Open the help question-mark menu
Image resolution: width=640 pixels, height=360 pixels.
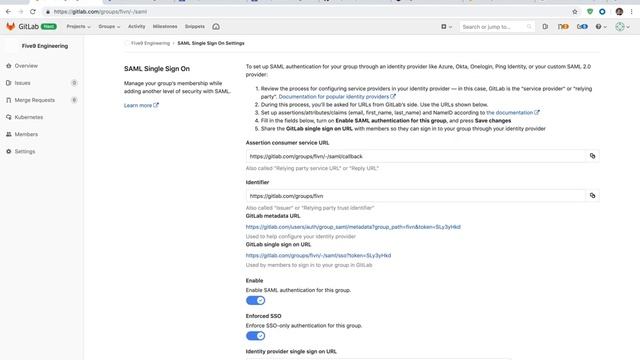pyautogui.click(x=601, y=27)
